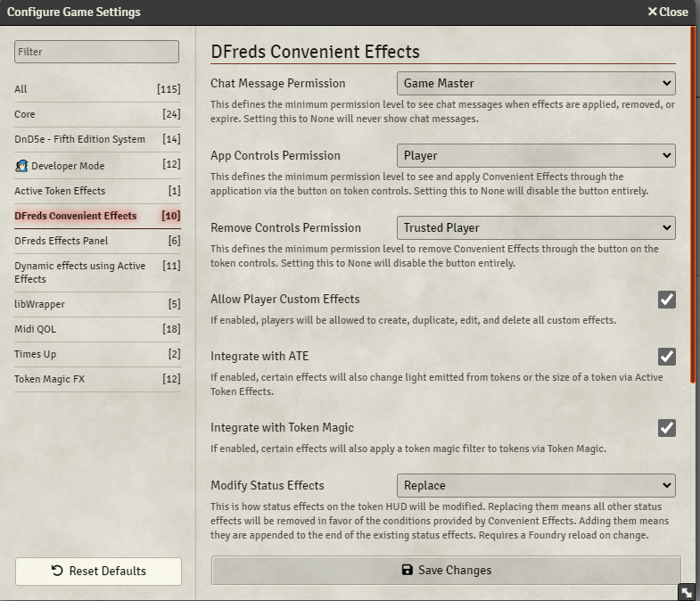
Task: Open Chat Message Permission dropdown
Action: point(536,84)
